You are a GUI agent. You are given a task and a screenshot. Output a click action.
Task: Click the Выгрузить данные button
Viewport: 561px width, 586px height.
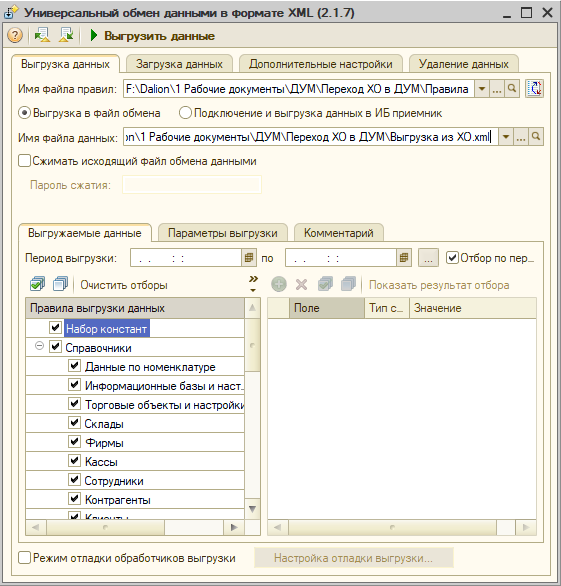[x=152, y=36]
